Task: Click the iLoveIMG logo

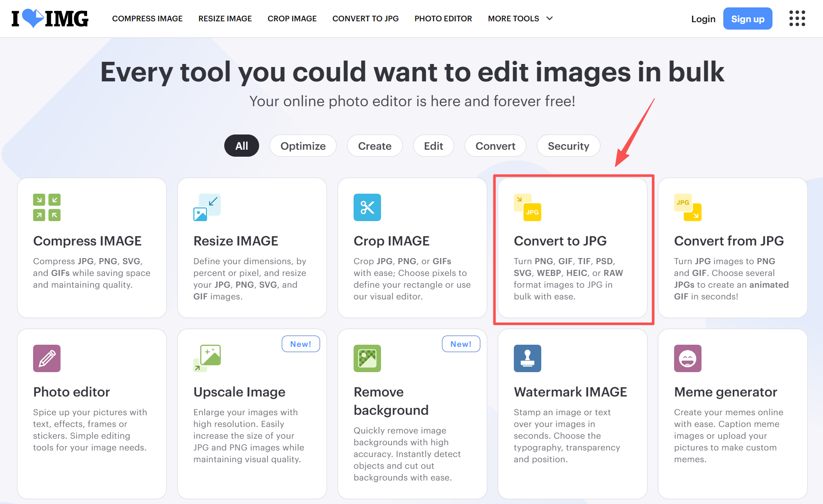Action: coord(50,19)
